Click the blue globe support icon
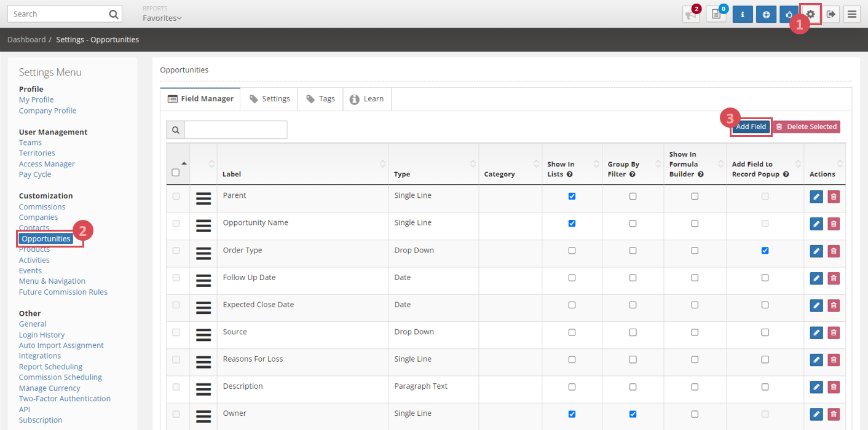868x430 pixels. click(x=766, y=14)
